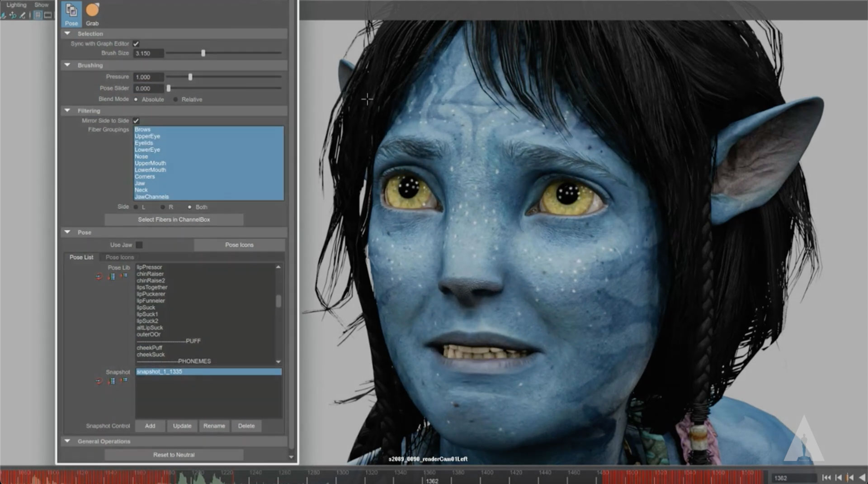Viewport: 868px width, 484px height.
Task: Select Nose in Fiber Groupings
Action: pyautogui.click(x=209, y=157)
